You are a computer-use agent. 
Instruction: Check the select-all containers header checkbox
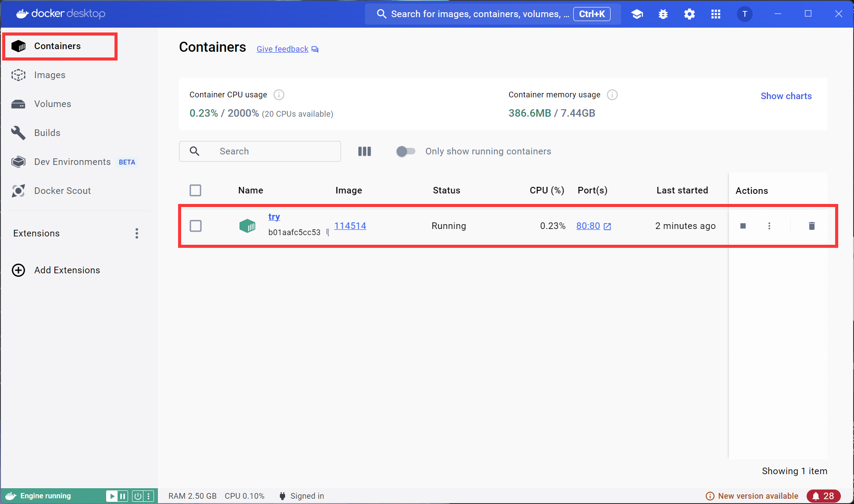[x=196, y=190]
